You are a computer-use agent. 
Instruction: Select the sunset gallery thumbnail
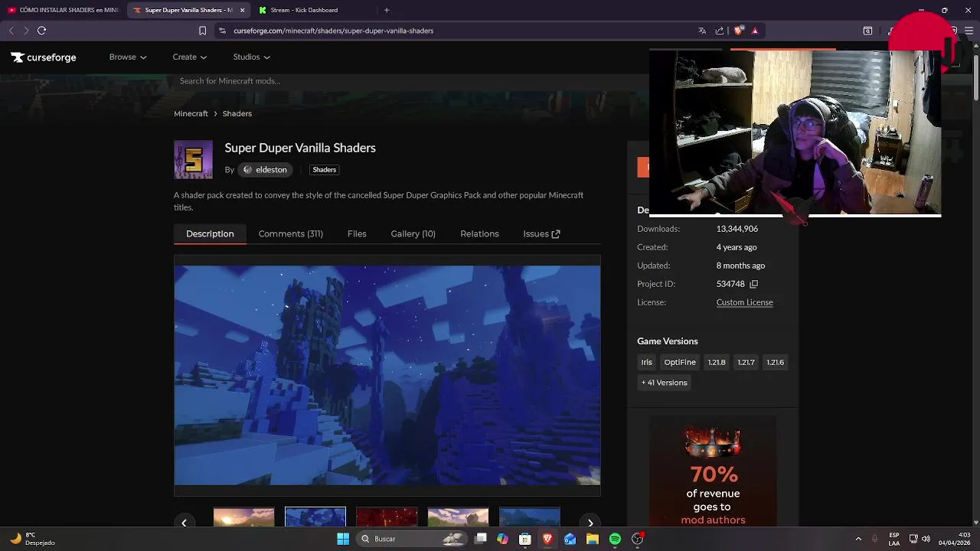click(243, 517)
